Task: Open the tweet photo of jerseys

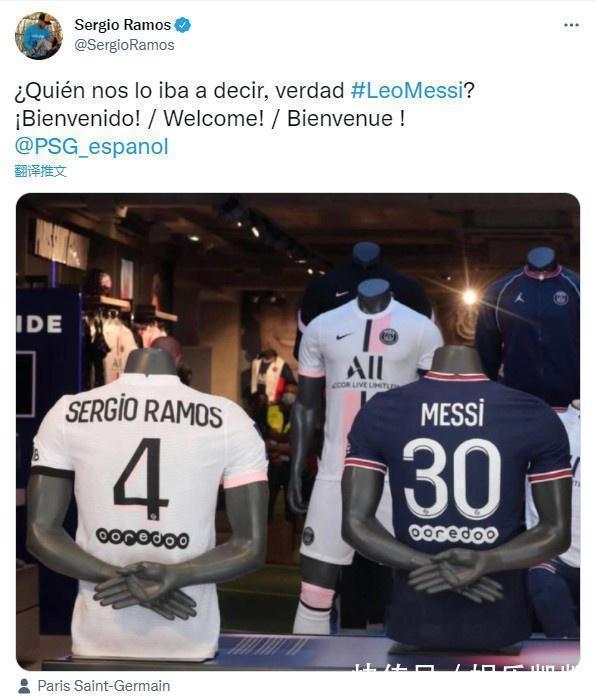Action: tap(298, 432)
